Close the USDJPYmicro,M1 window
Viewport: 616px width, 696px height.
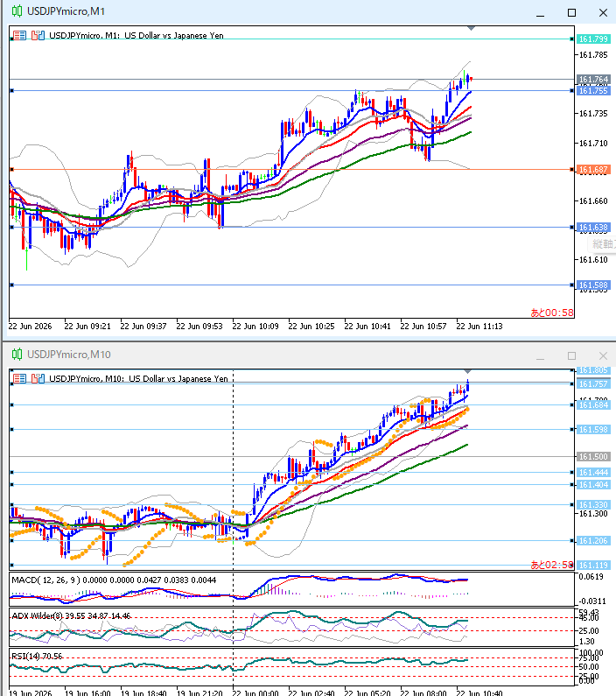point(603,12)
